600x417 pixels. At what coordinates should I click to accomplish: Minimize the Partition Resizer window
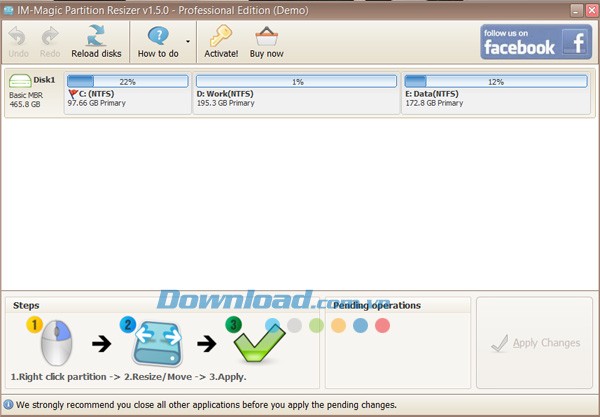click(576, 11)
